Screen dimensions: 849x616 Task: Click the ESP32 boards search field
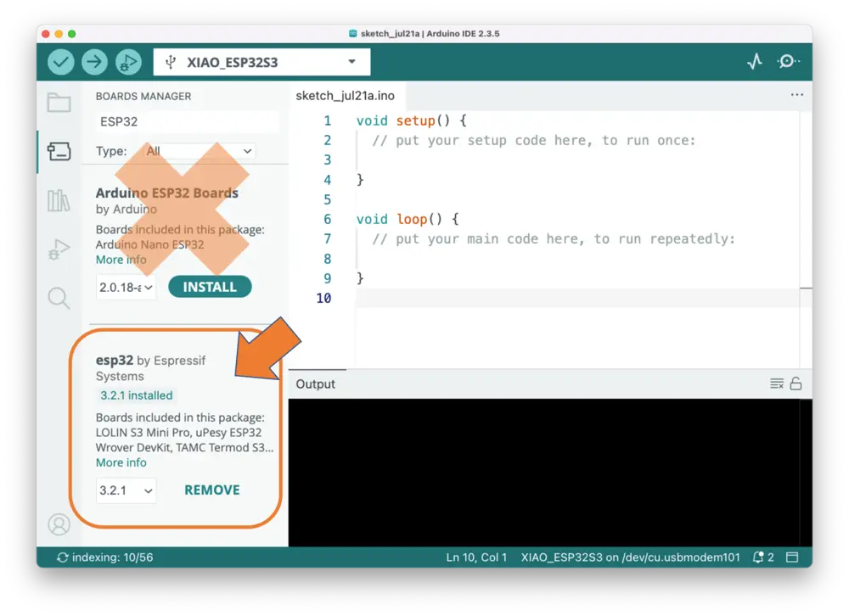tap(187, 122)
